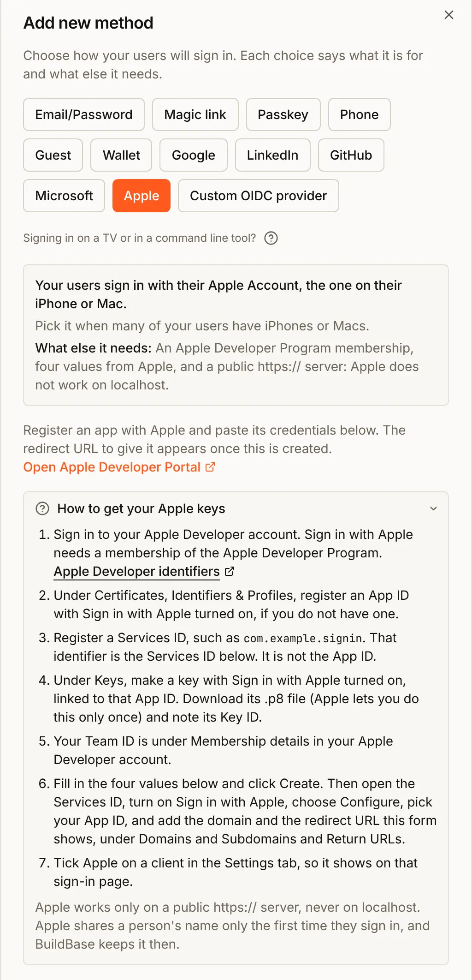
Task: Click the external-link icon after Apple Developer identifiers
Action: click(x=230, y=571)
